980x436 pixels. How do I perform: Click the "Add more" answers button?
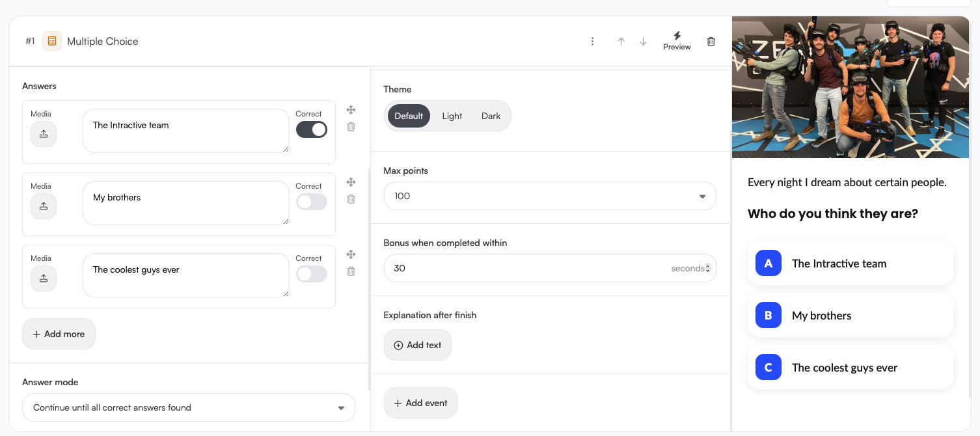coord(59,334)
